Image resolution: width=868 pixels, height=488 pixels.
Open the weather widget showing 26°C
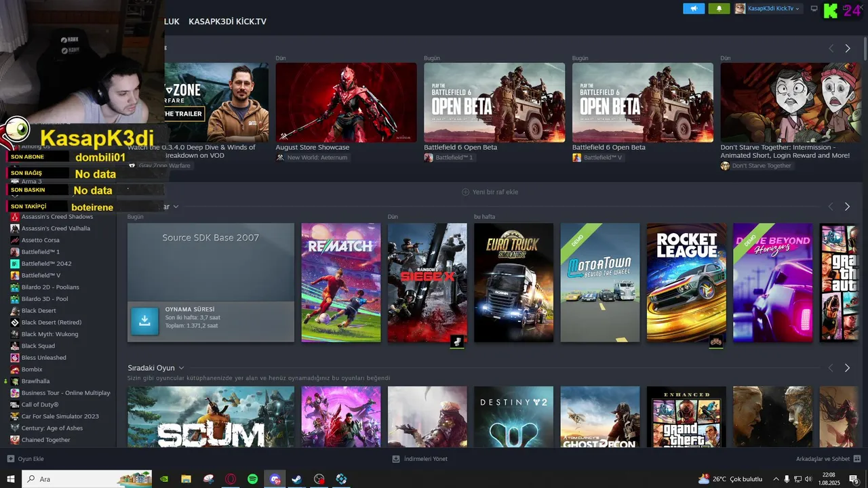730,479
